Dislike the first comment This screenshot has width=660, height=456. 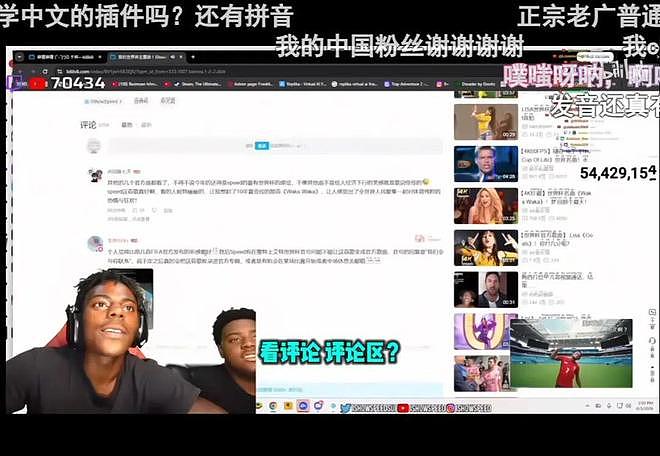click(154, 210)
